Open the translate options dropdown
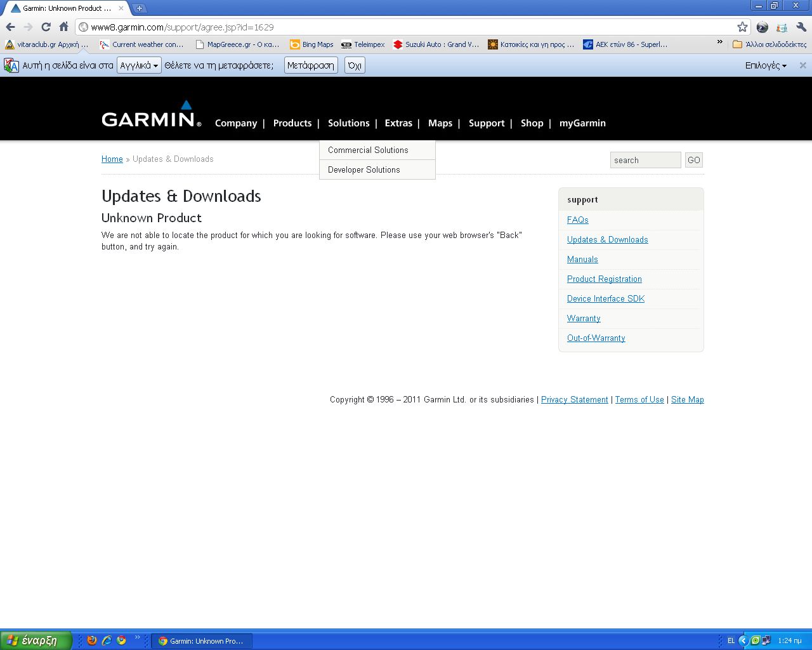This screenshot has height=650, width=812. (x=766, y=65)
